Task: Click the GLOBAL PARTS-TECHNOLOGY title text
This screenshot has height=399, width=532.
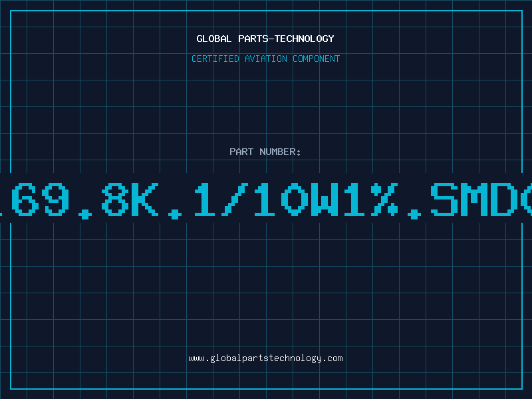Action: (x=265, y=39)
